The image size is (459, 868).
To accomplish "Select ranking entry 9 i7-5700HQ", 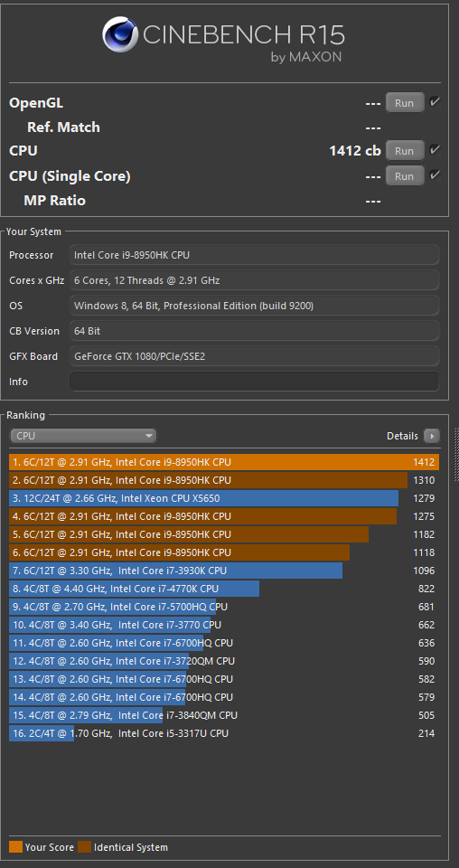I will click(x=224, y=607).
